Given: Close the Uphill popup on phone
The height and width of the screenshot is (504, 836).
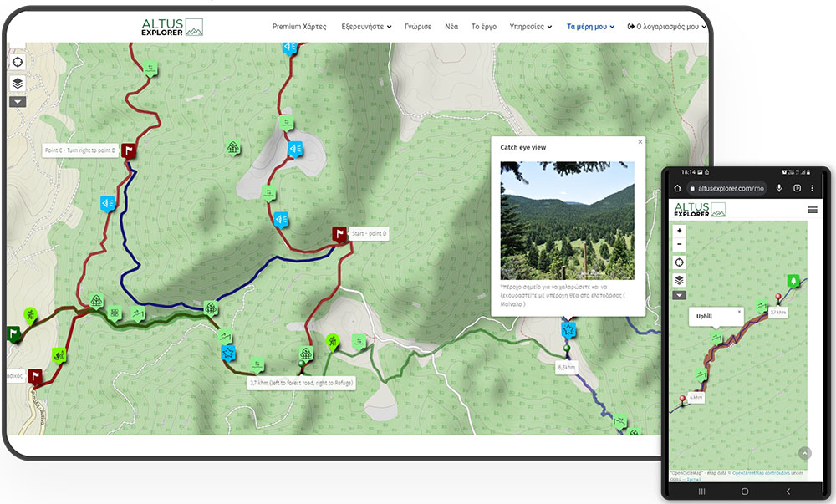Looking at the screenshot, I should [x=739, y=312].
